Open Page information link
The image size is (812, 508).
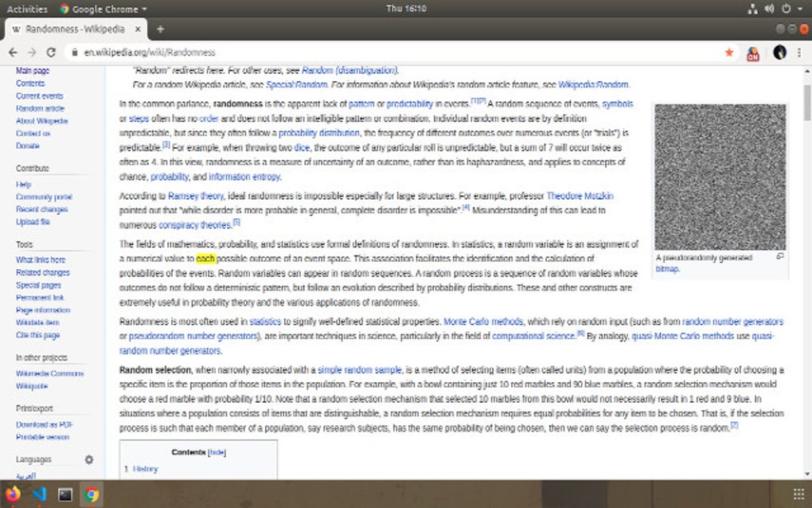coord(43,310)
